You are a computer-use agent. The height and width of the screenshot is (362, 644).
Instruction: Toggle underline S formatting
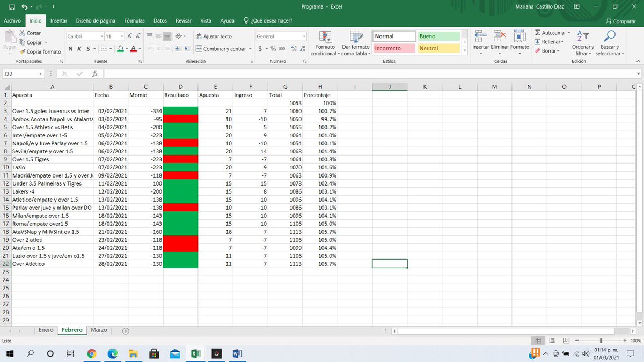[x=87, y=49]
